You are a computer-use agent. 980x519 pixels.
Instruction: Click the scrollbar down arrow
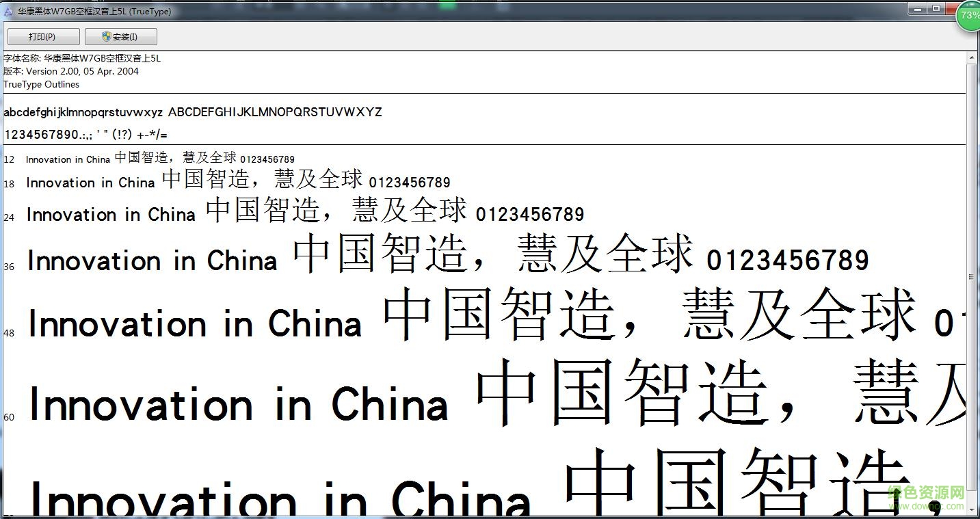tap(972, 509)
